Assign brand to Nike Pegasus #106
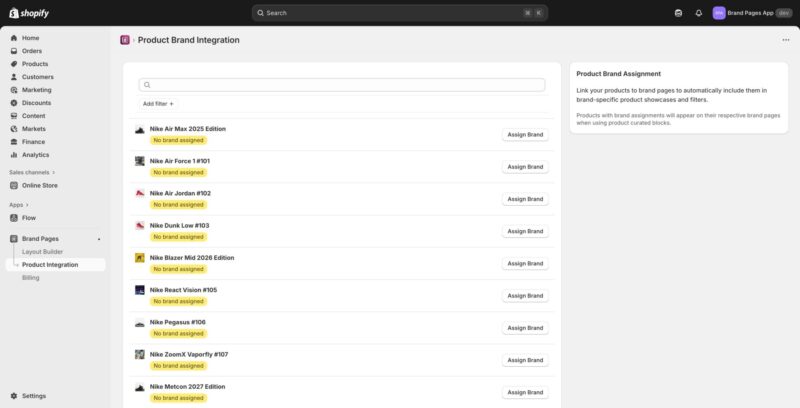Screen dimensions: 800x408 [524, 328]
